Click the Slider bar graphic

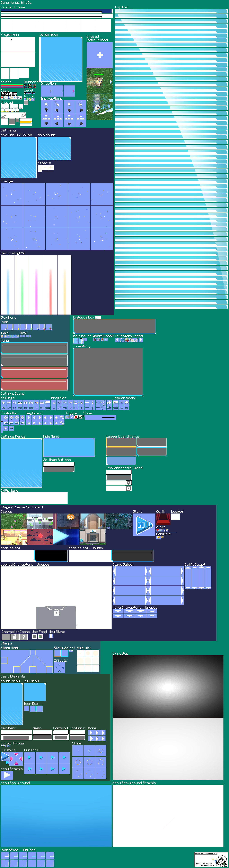click(100, 417)
